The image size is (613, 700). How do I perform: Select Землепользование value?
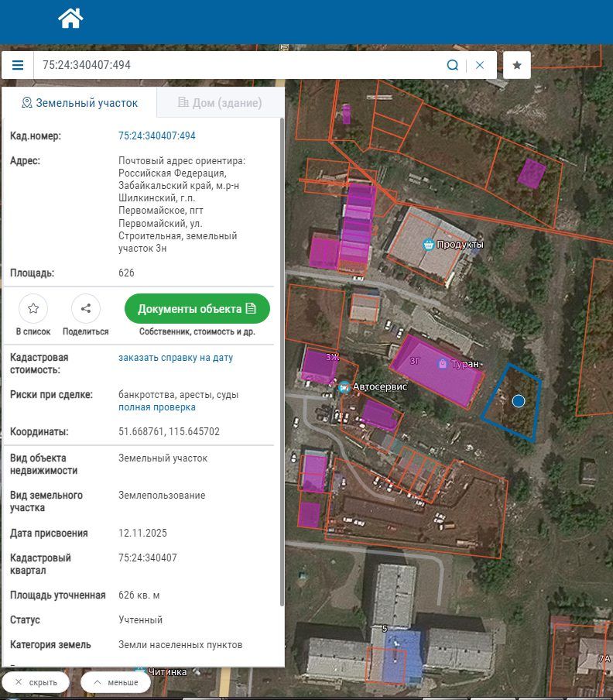(162, 495)
